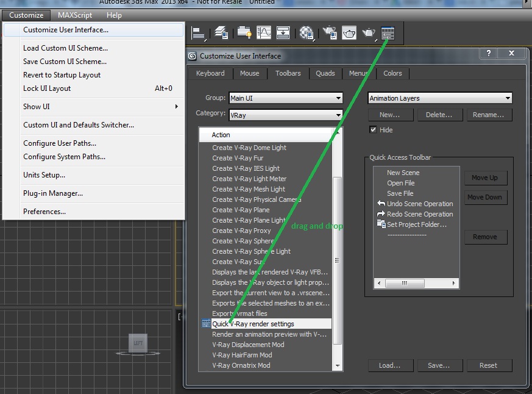Screen dimensions: 532x394
Task: Switch to the Keyboard tab
Action: (210, 73)
